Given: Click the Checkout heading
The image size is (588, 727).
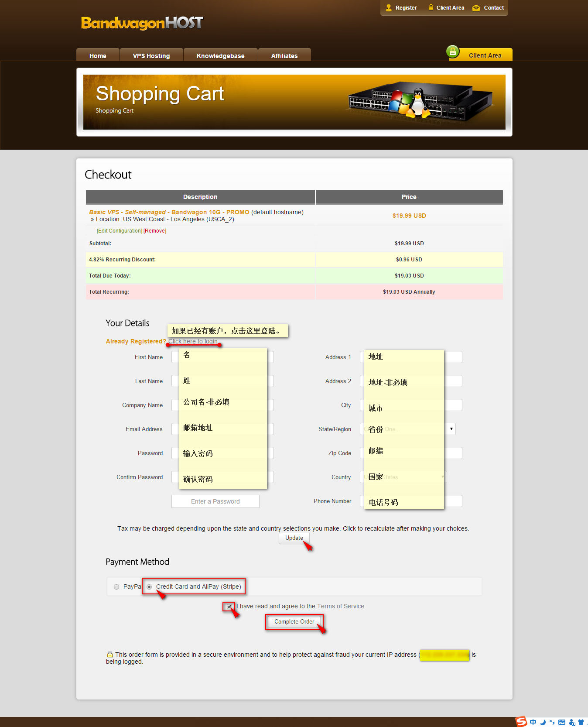Looking at the screenshot, I should pyautogui.click(x=108, y=175).
